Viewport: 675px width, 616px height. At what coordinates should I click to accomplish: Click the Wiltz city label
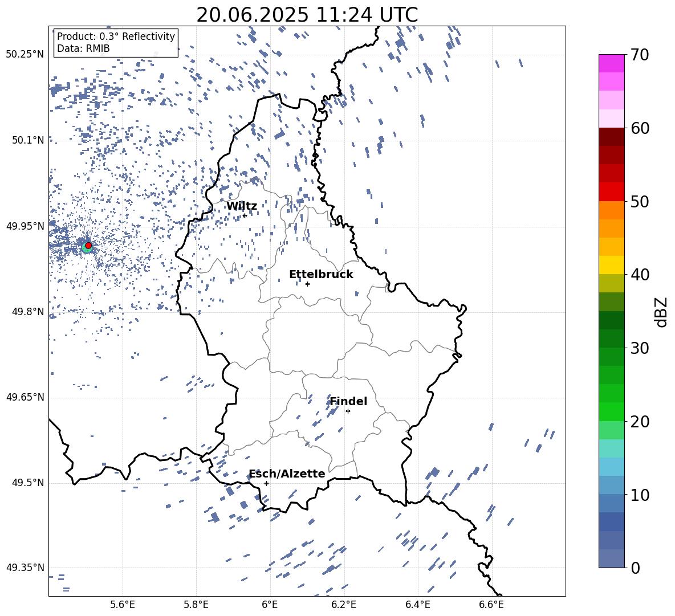242,206
